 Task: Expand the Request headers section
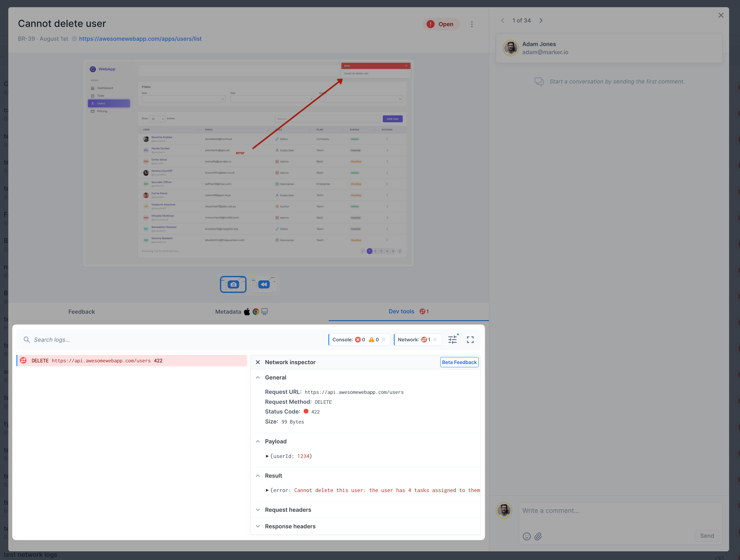coord(258,510)
